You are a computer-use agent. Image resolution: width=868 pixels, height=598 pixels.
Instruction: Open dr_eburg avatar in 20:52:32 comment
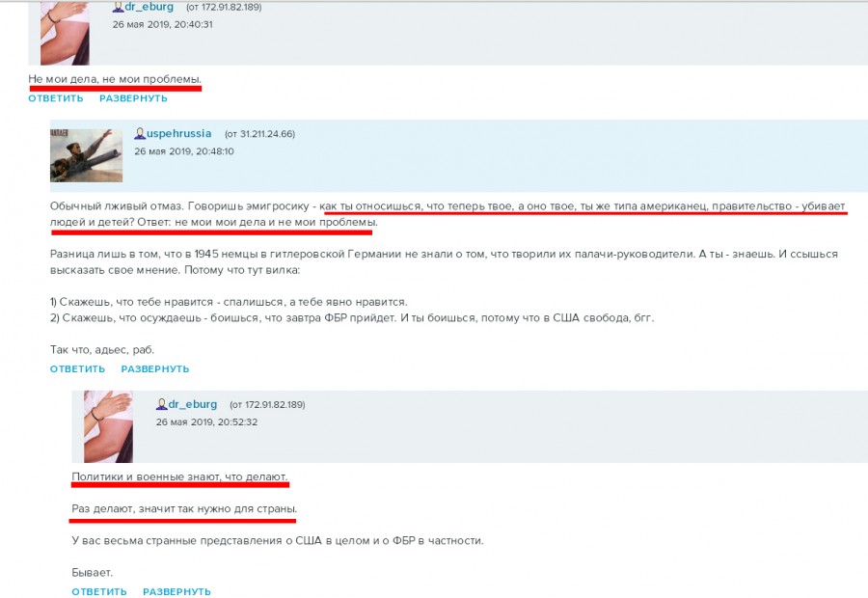[108, 426]
